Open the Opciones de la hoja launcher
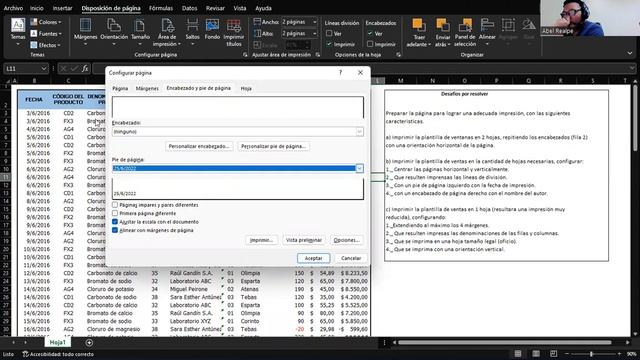640x360 pixels. [x=398, y=55]
